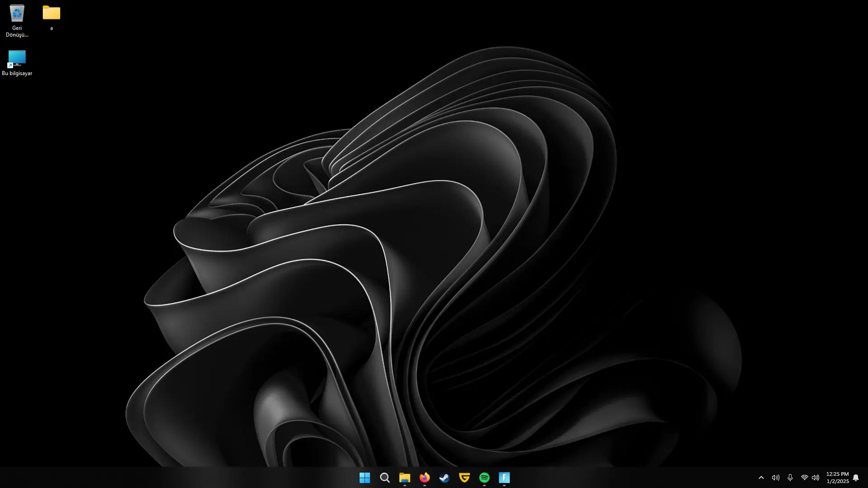Launch Guilded yellow G taskbar icon
Image resolution: width=868 pixels, height=488 pixels.
[x=464, y=478]
